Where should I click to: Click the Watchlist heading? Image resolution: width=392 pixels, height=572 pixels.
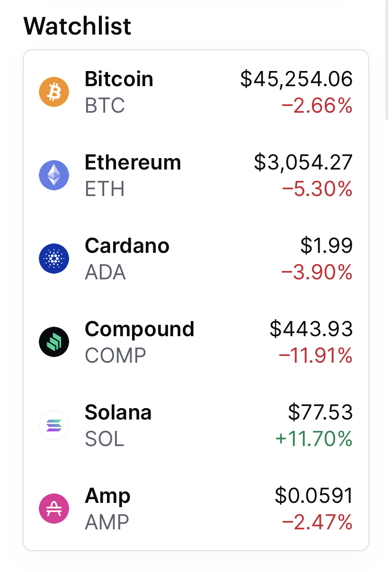77,26
